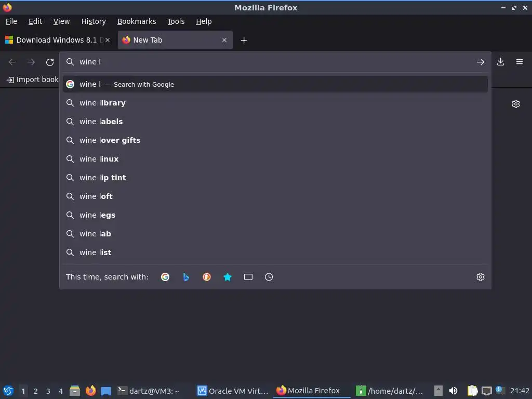Viewport: 532px width, 399px height.
Task: Select 'wine l — Search with Google' result
Action: tap(275, 84)
